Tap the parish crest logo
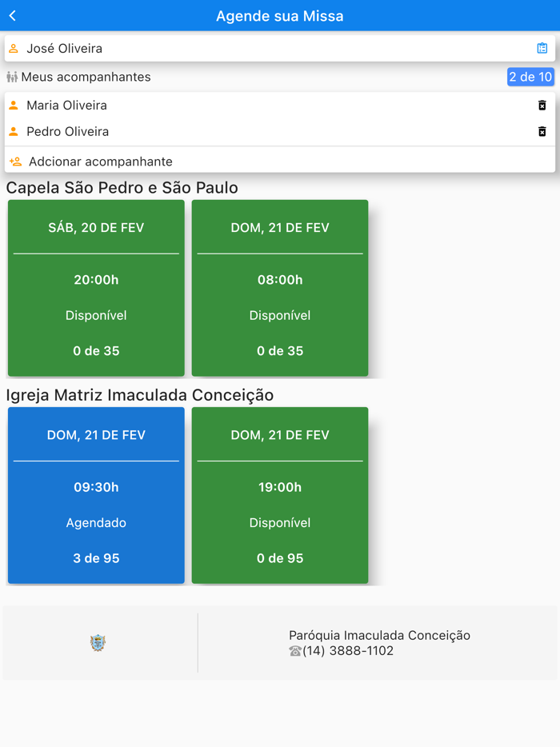 [x=98, y=643]
